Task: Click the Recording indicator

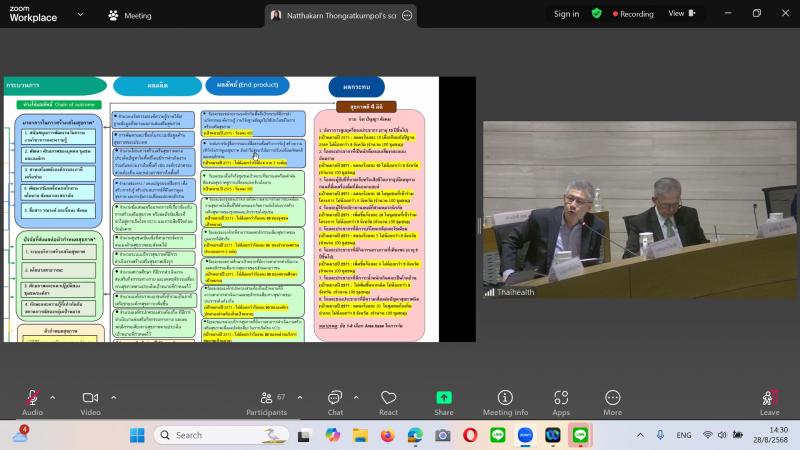Action: (x=633, y=14)
